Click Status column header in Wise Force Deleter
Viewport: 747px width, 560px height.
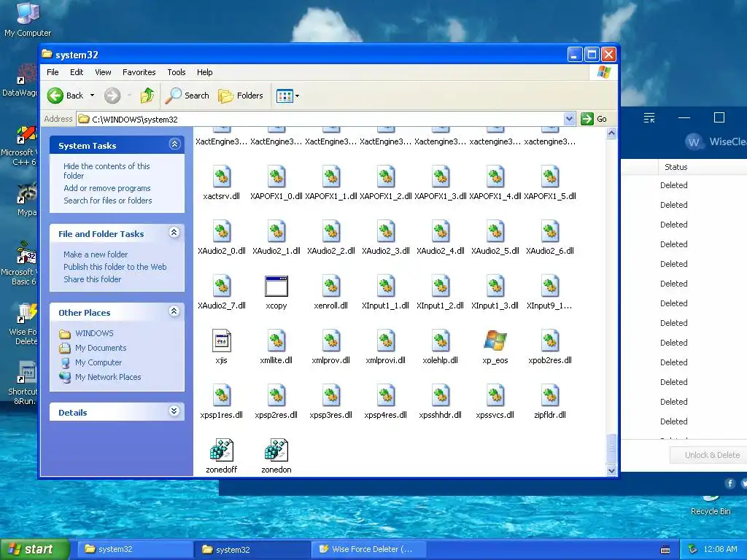(x=676, y=167)
